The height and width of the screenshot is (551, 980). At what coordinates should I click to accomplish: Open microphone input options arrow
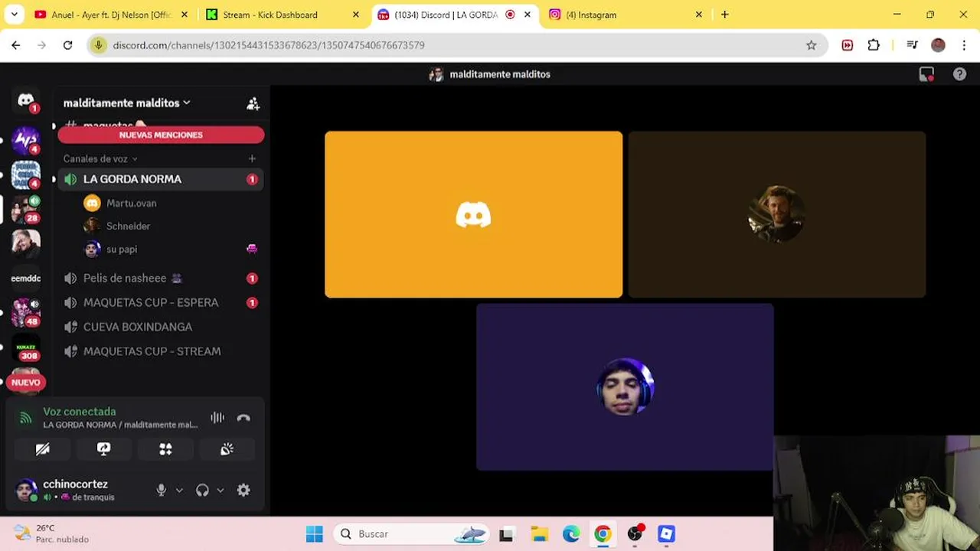coord(179,491)
